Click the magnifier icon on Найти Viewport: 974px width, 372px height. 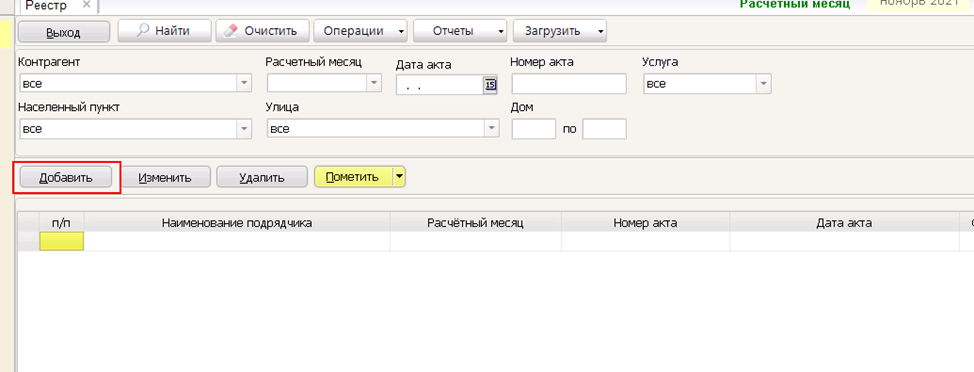(x=142, y=30)
